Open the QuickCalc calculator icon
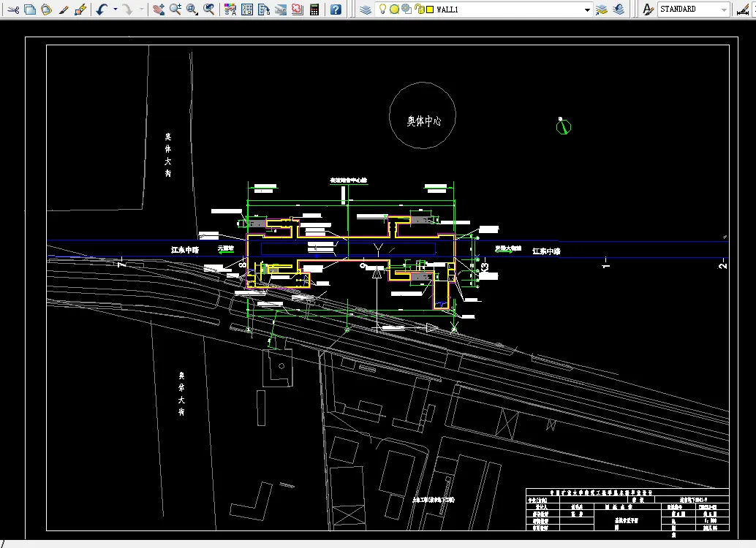 pyautogui.click(x=314, y=9)
